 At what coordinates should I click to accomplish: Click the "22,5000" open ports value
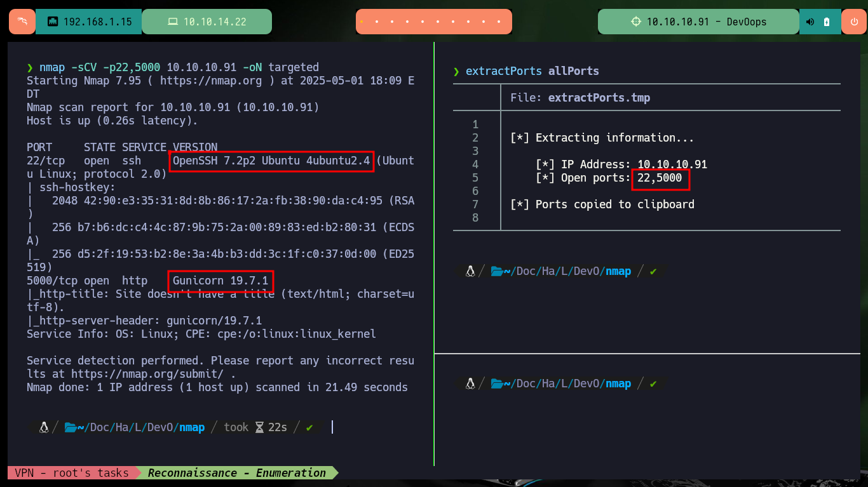[x=660, y=178]
